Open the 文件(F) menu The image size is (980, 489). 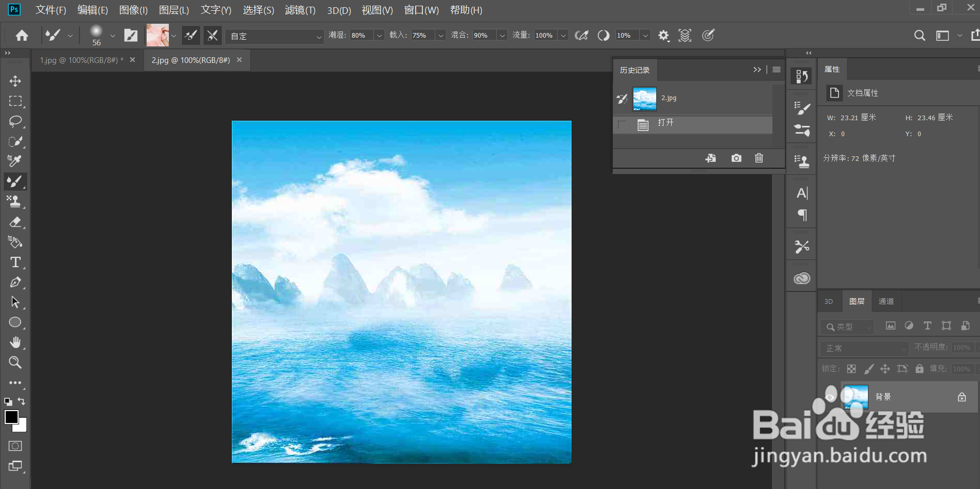(x=51, y=10)
